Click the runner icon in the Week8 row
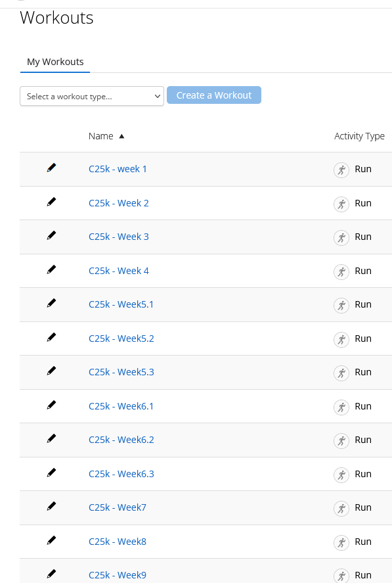The width and height of the screenshot is (392, 583). click(x=341, y=543)
